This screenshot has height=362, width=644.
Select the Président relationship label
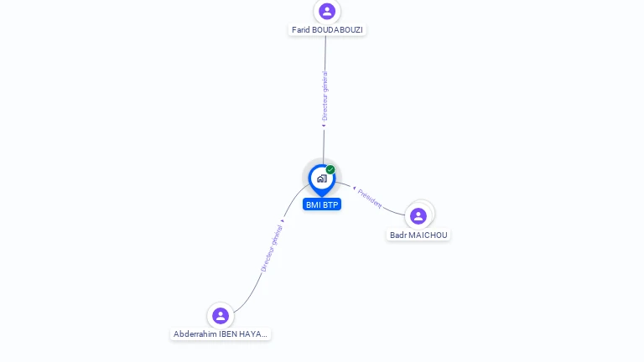(x=370, y=199)
